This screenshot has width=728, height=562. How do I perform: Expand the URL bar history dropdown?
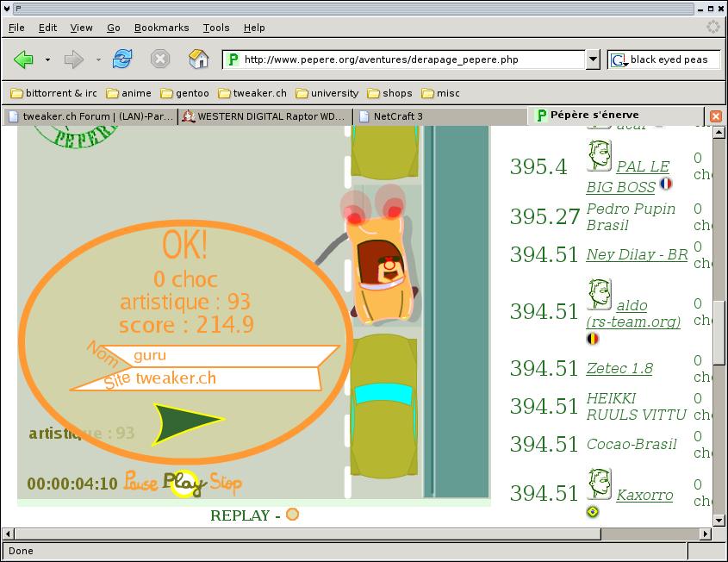coord(593,59)
